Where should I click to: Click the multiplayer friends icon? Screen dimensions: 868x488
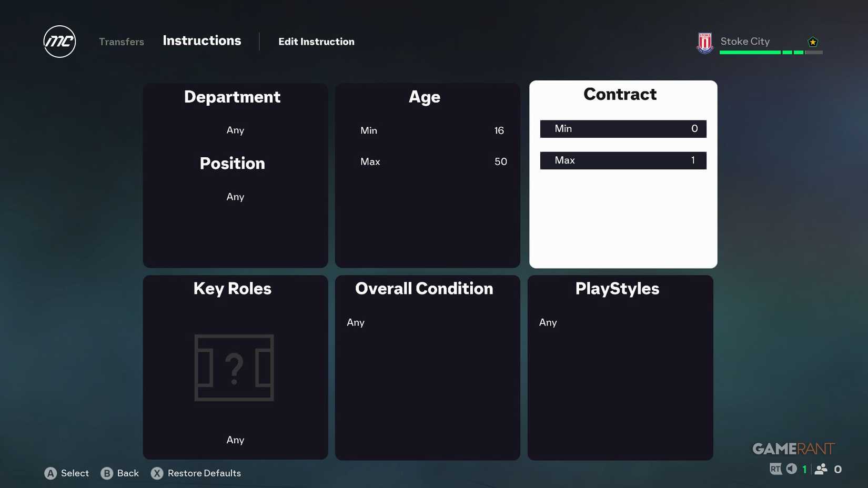point(822,468)
